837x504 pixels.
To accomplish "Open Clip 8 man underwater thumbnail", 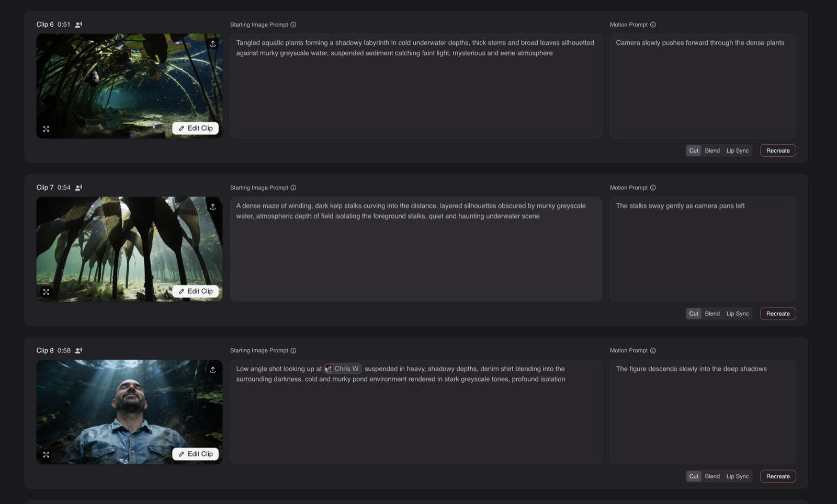I will (129, 412).
